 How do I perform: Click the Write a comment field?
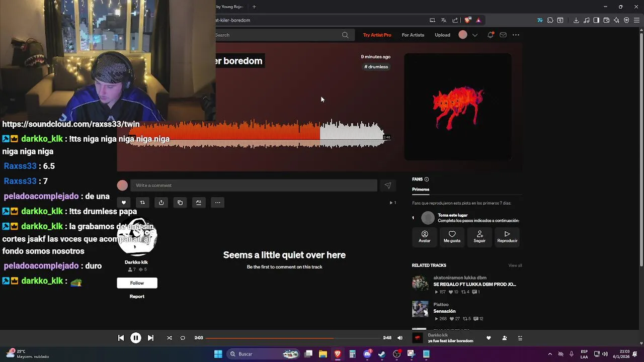(x=254, y=186)
